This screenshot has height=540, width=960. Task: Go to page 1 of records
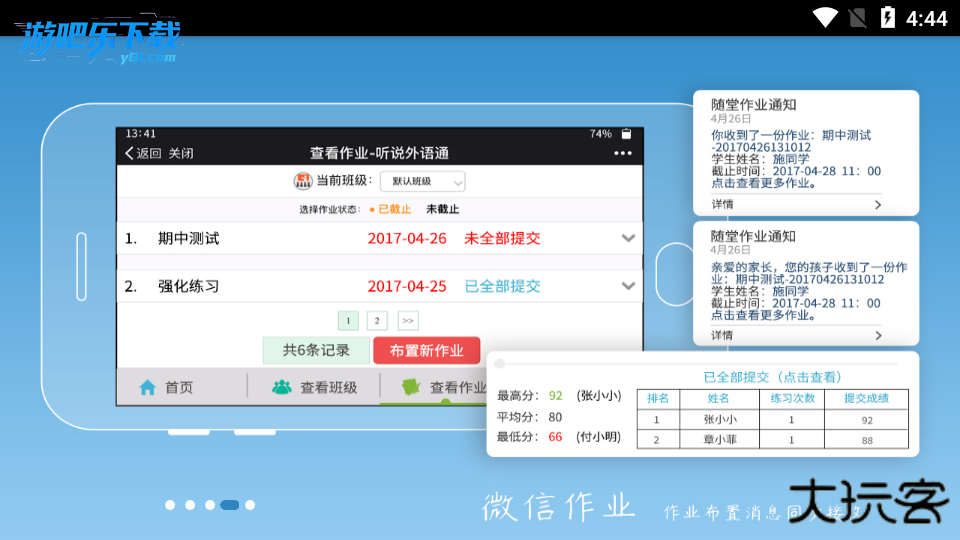tap(348, 321)
